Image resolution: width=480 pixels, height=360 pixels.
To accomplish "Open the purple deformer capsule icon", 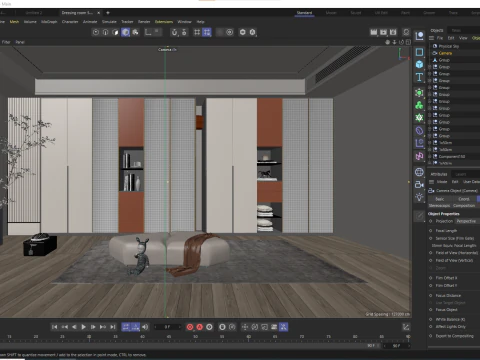I will [x=419, y=131].
